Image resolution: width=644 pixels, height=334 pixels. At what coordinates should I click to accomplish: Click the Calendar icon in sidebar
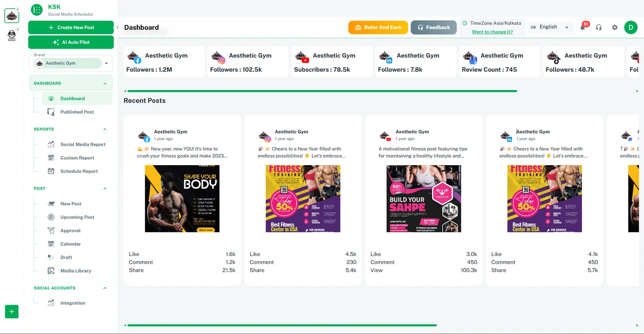[51, 244]
